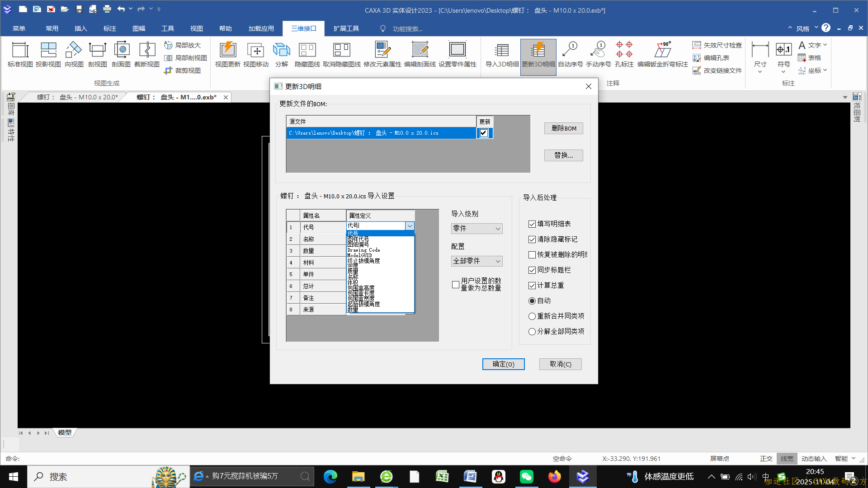The height and width of the screenshot is (488, 868).
Task: Open the 局部放大 detail view tool
Action: click(x=183, y=45)
